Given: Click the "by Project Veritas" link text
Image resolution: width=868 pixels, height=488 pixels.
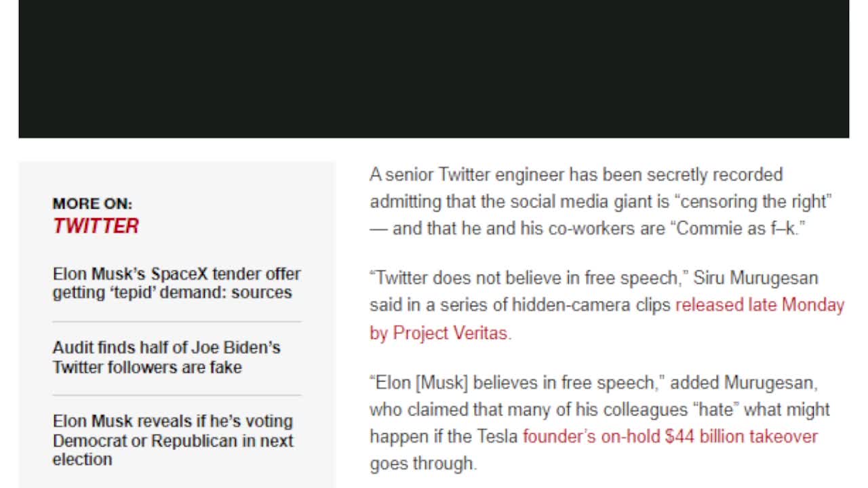Looking at the screenshot, I should click(440, 333).
